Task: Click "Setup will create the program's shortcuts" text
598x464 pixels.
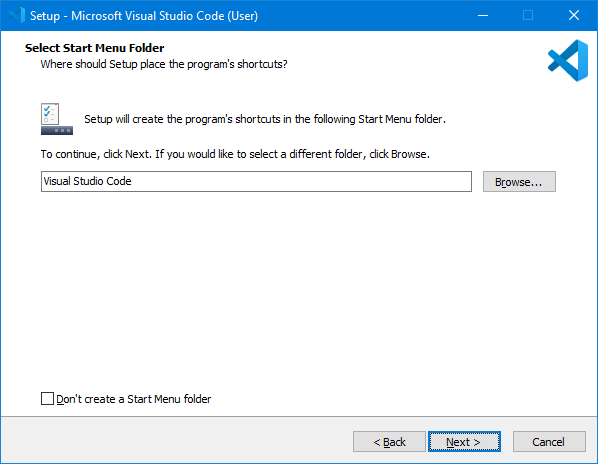Action: pyautogui.click(x=265, y=119)
